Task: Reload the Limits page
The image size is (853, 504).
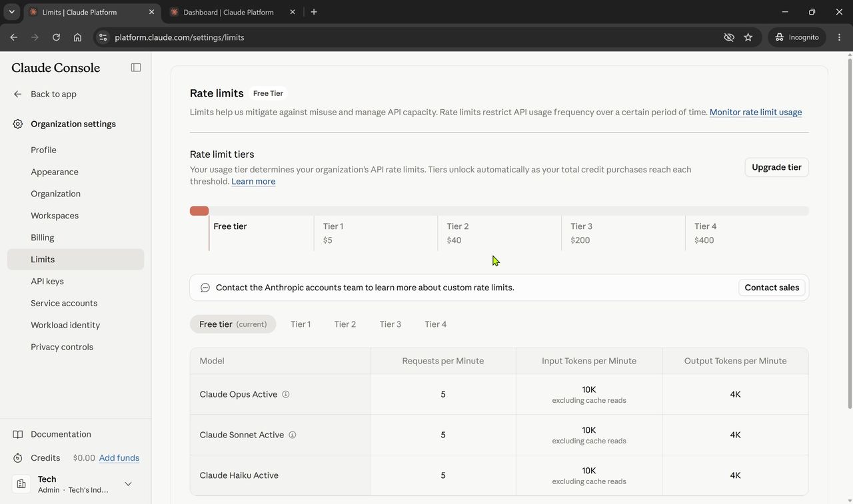Action: (56, 37)
